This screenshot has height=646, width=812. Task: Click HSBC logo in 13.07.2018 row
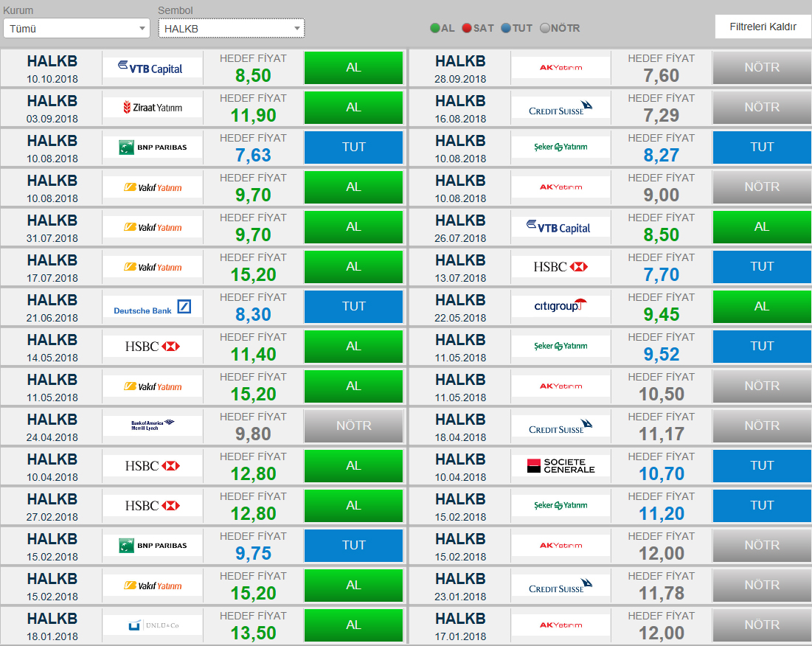coord(561,267)
